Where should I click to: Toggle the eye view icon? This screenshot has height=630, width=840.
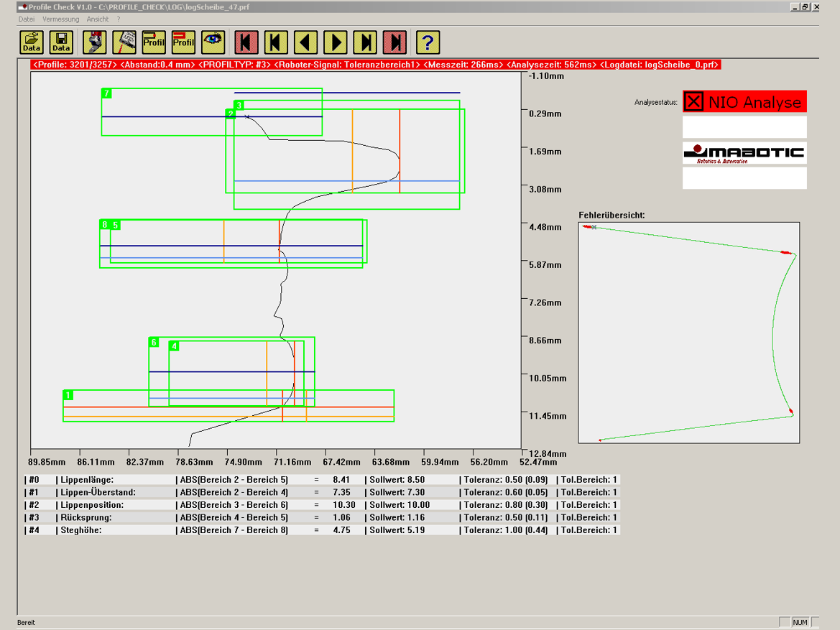(213, 42)
